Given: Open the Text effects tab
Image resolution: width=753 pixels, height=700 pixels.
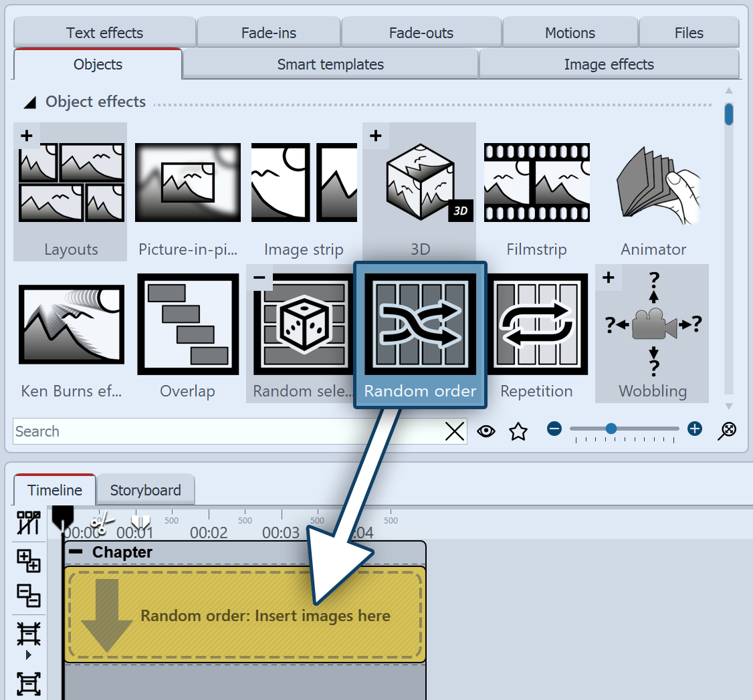Looking at the screenshot, I should coord(104,33).
